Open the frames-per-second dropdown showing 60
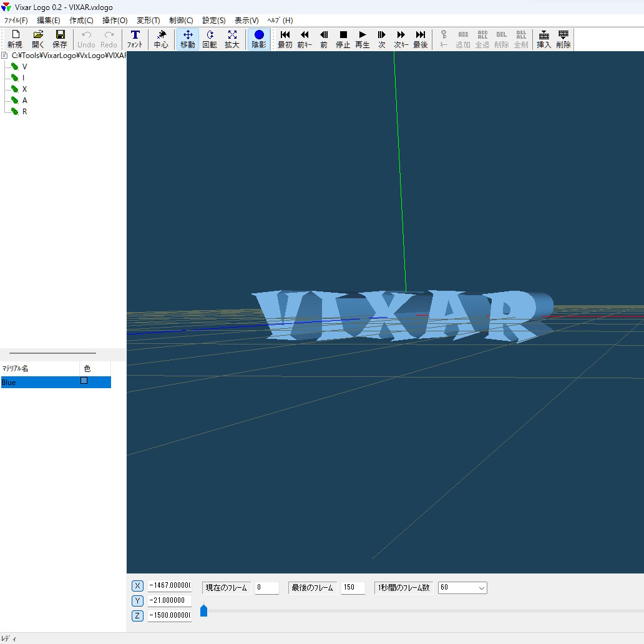 [x=482, y=587]
